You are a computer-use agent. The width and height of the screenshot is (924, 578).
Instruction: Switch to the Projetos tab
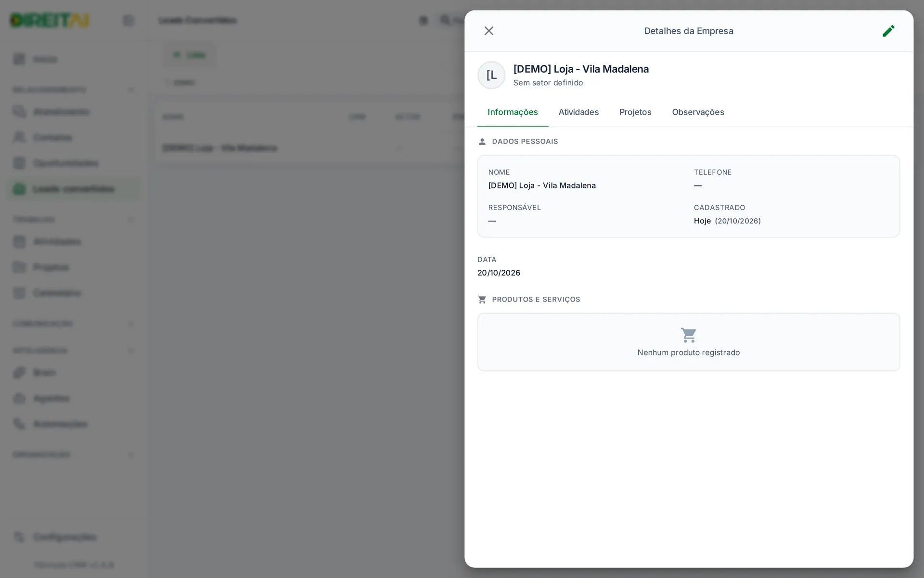click(635, 112)
